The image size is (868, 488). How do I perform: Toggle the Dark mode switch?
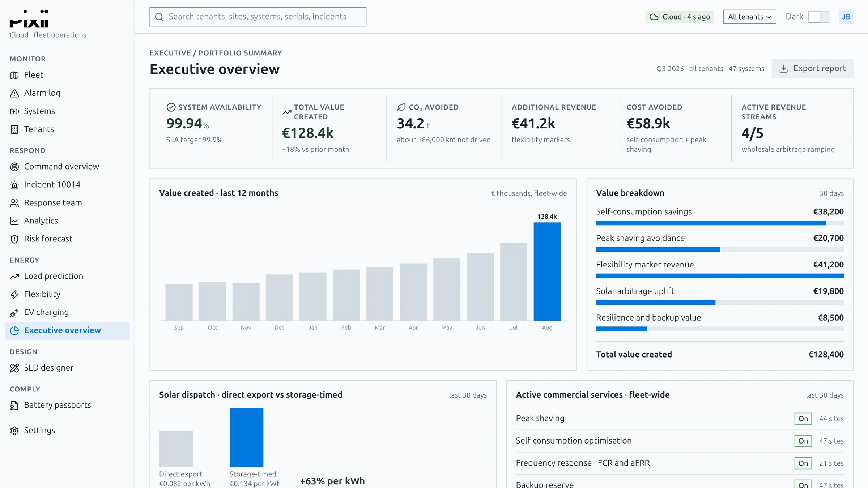click(818, 17)
